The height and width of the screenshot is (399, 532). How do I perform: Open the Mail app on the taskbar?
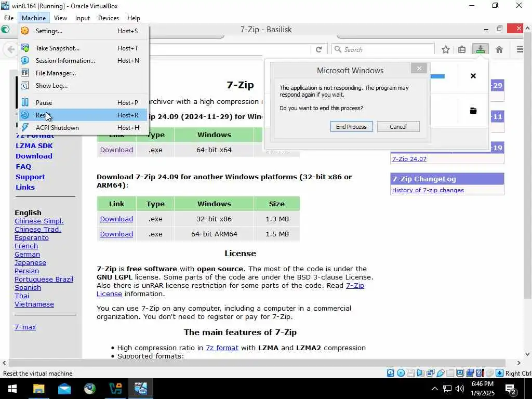tap(64, 389)
